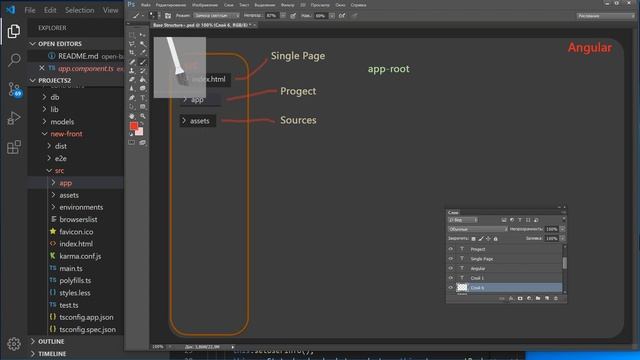Open the VS Code Extensions view
The height and width of the screenshot is (360, 640).
point(14,147)
